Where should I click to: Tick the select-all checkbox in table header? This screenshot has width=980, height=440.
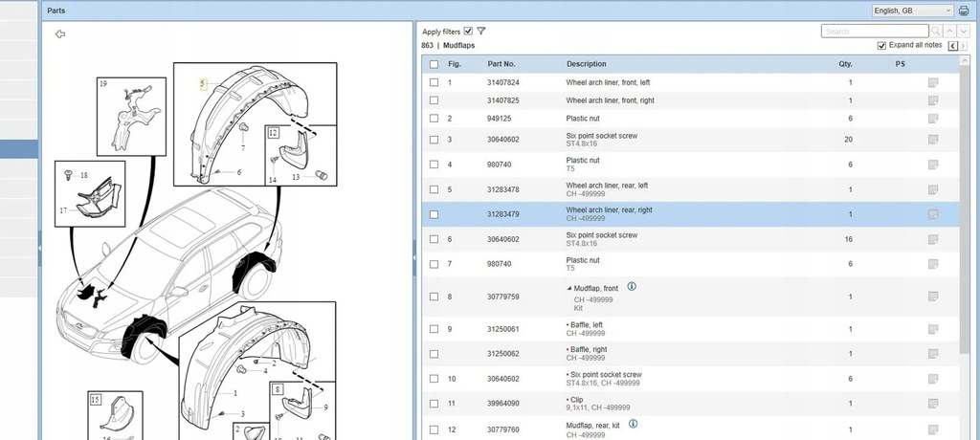click(x=434, y=64)
